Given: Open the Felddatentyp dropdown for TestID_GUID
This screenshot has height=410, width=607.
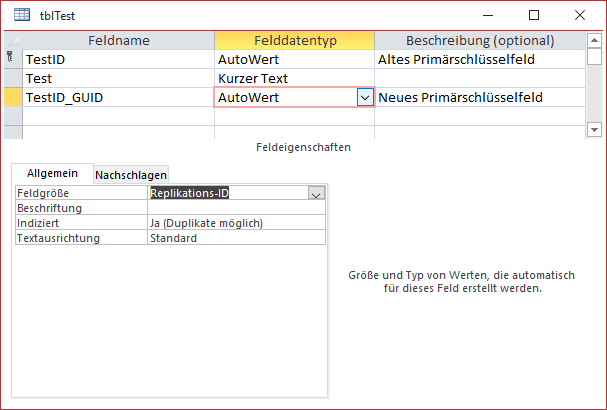Looking at the screenshot, I should pos(364,97).
